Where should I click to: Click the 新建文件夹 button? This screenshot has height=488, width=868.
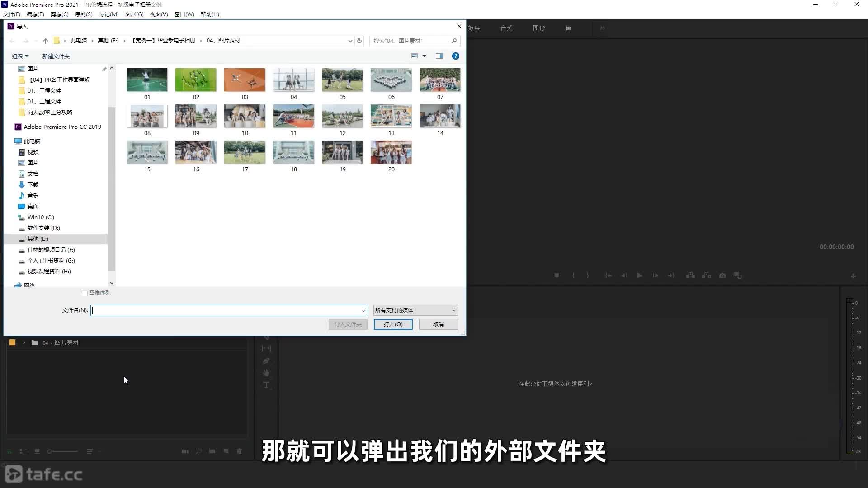[56, 56]
